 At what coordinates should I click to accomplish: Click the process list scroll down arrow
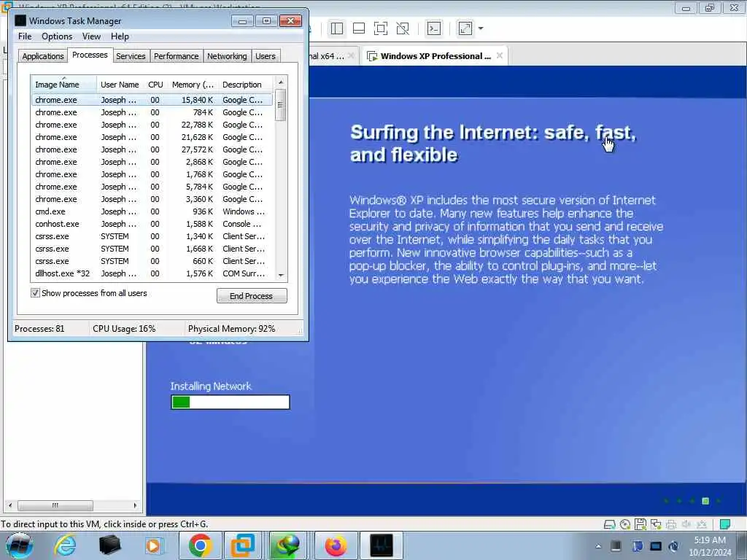pyautogui.click(x=281, y=275)
